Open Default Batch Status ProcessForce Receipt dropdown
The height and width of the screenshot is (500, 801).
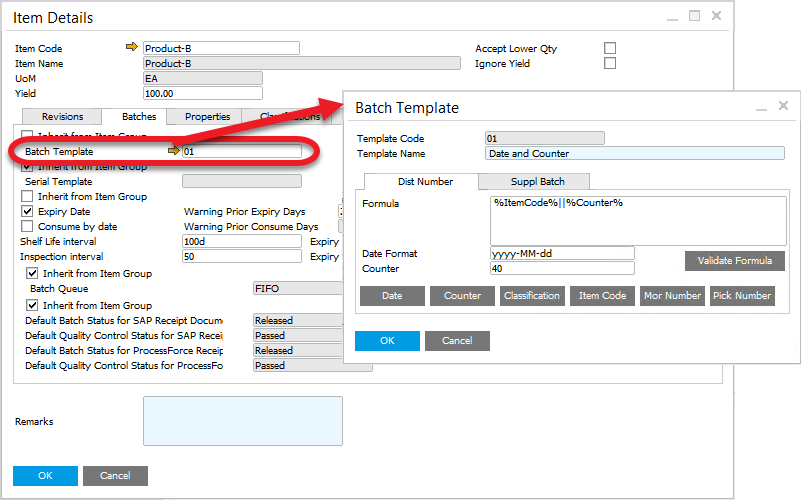coord(298,350)
